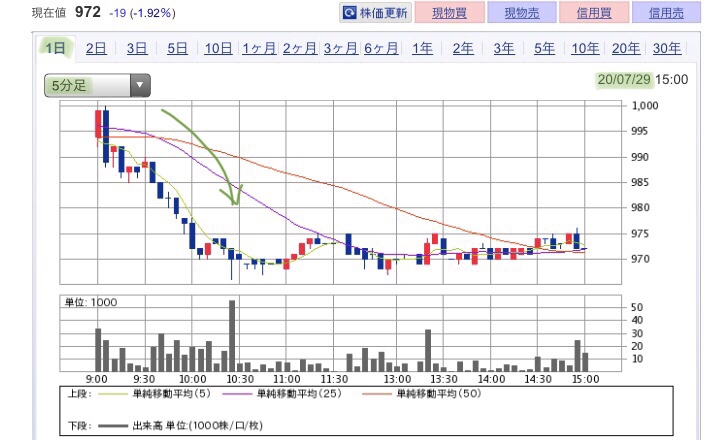This screenshot has width=712, height=440.
Task: Open the 現物売 order button
Action: [522, 13]
